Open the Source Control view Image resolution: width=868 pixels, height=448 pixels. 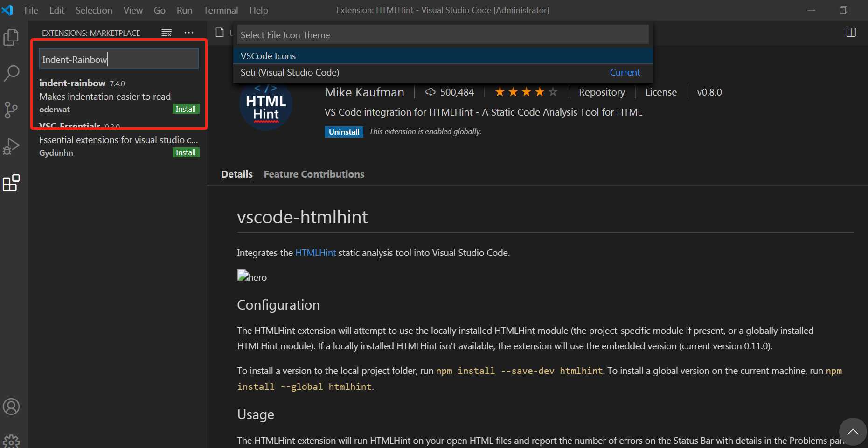[11, 110]
